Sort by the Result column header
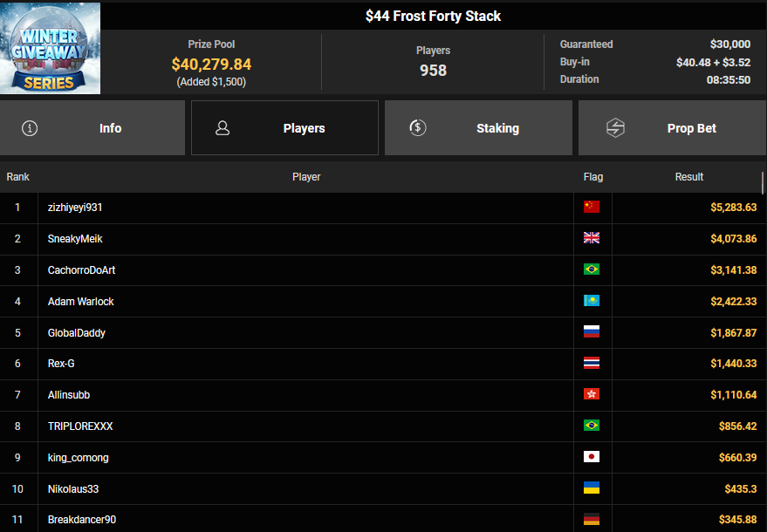This screenshot has width=767, height=532. click(x=688, y=177)
